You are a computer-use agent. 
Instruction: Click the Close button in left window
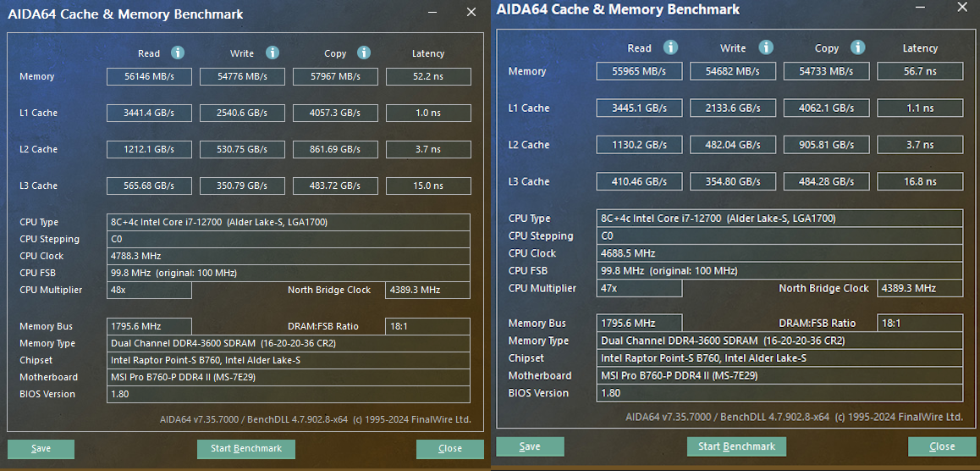(x=450, y=449)
